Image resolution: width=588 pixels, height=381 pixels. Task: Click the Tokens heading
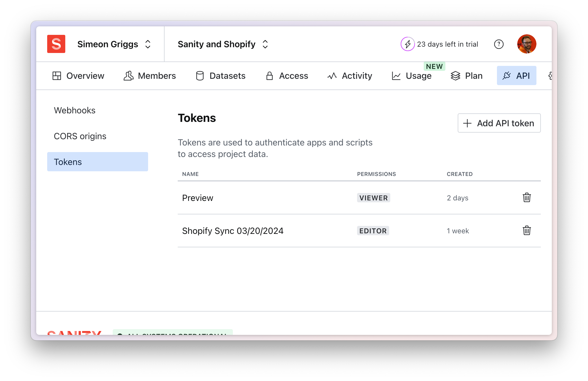[197, 118]
